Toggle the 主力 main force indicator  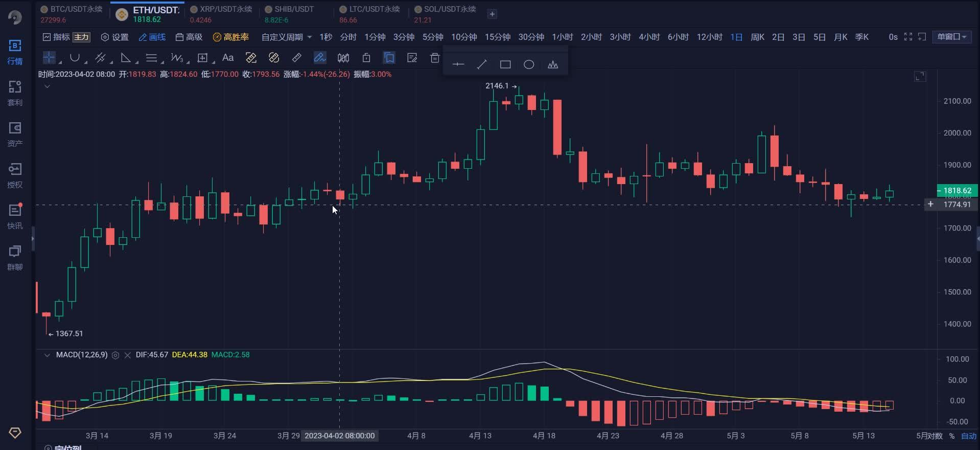click(x=81, y=37)
